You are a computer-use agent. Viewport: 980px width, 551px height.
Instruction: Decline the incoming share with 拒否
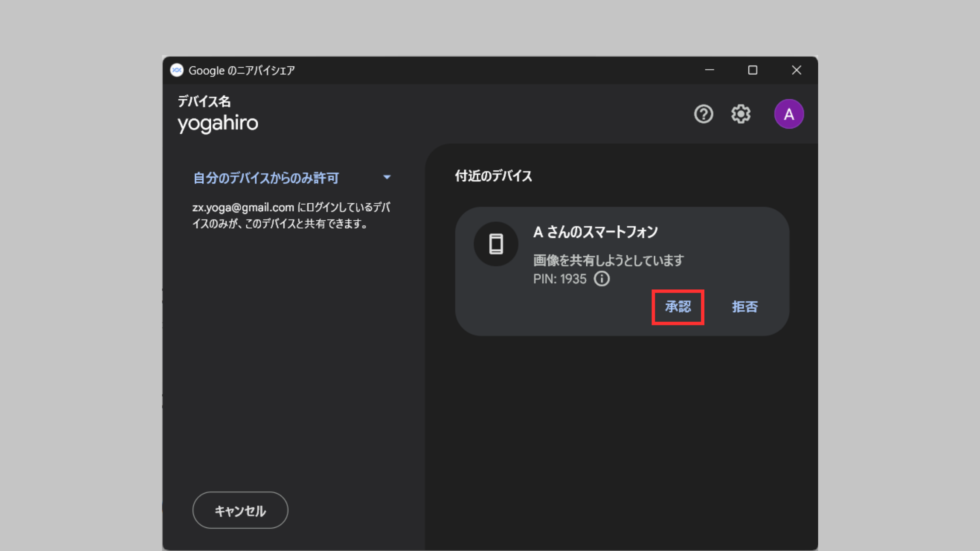point(744,307)
